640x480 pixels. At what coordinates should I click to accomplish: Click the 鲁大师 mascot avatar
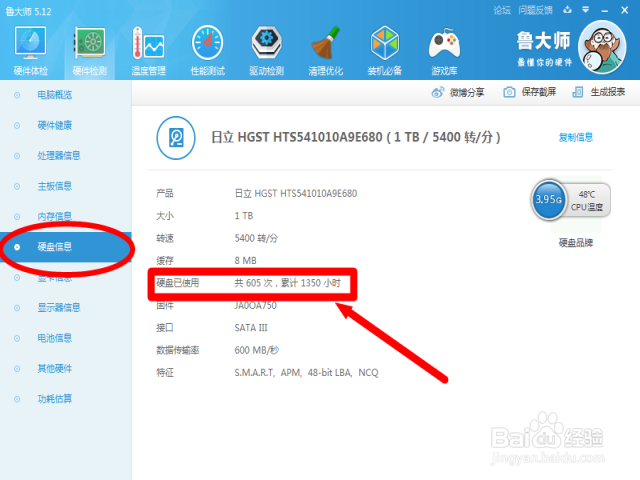click(x=602, y=47)
